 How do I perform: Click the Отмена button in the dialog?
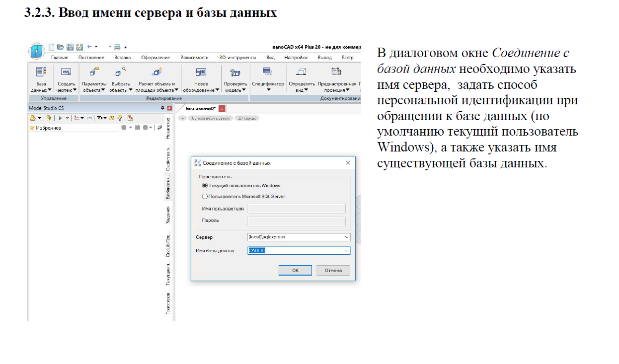point(333,271)
